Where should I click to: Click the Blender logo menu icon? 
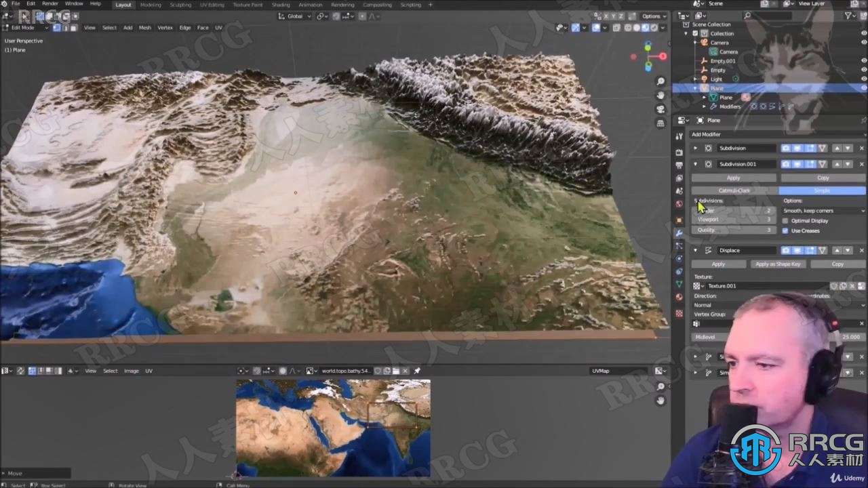coord(5,4)
